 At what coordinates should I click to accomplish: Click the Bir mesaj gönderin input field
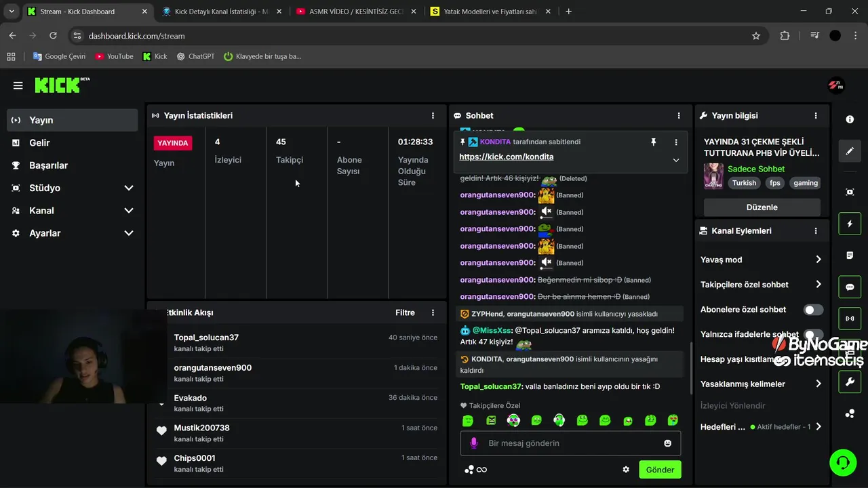pos(570,443)
